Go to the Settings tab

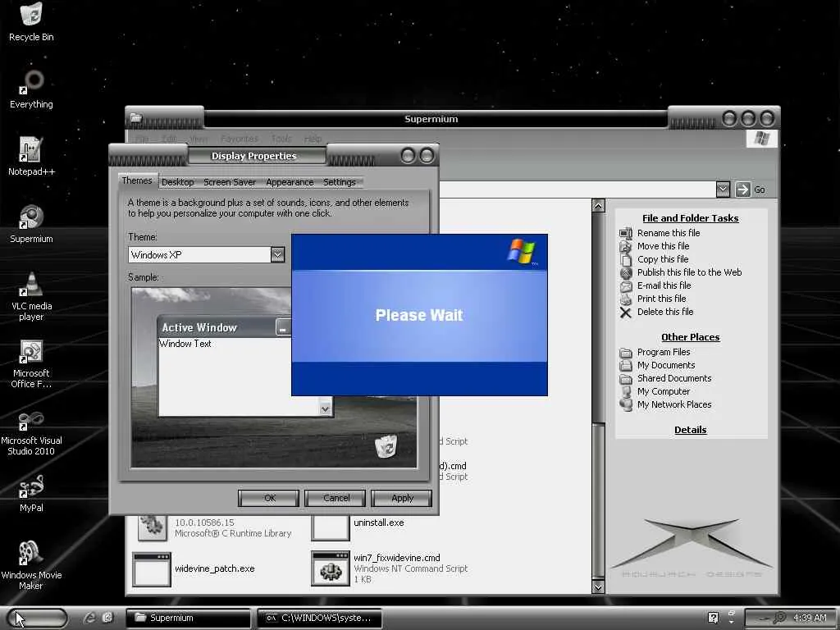click(339, 182)
